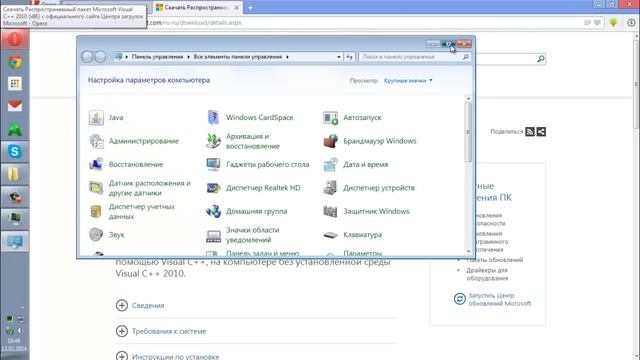The image size is (640, 360).
Task: Open Домашняя группа icon
Action: tap(213, 211)
